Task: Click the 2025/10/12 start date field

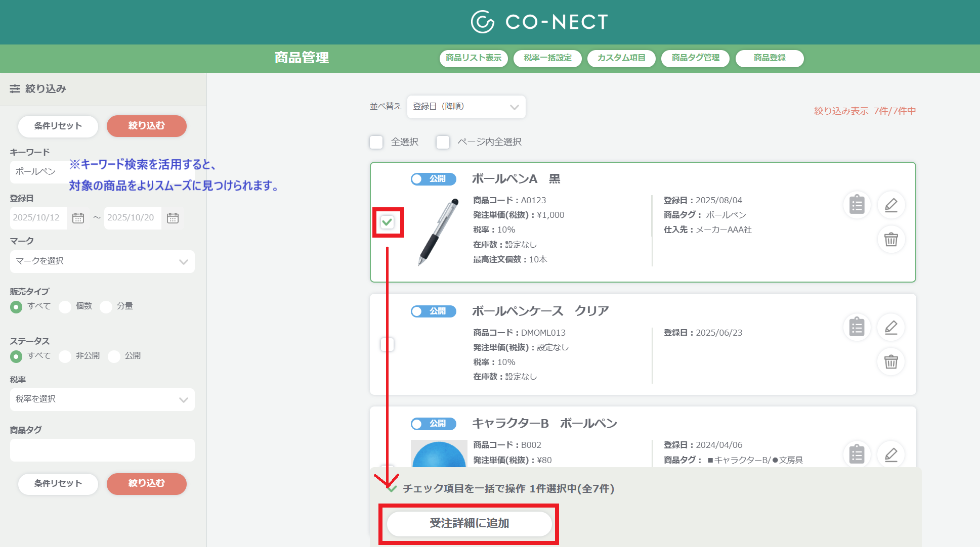Action: coord(38,218)
